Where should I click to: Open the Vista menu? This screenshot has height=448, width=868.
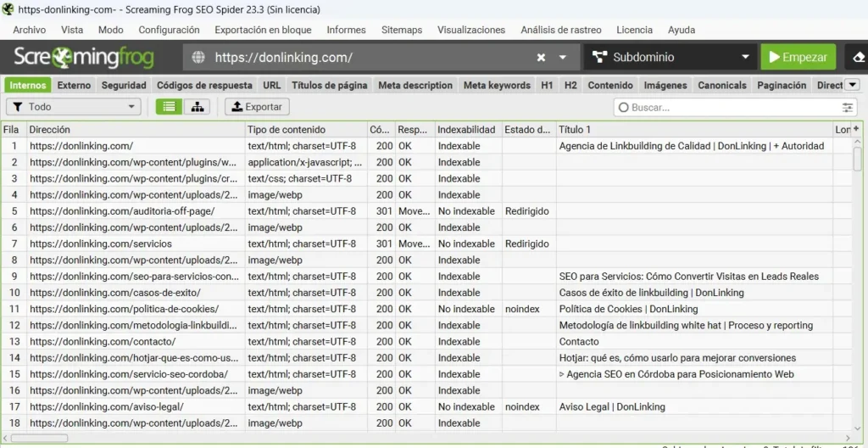[72, 30]
